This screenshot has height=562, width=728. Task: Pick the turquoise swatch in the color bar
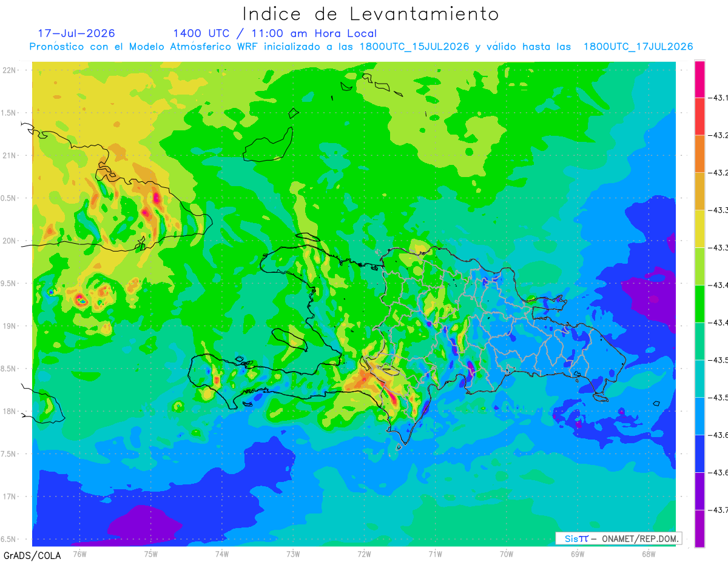click(x=699, y=379)
